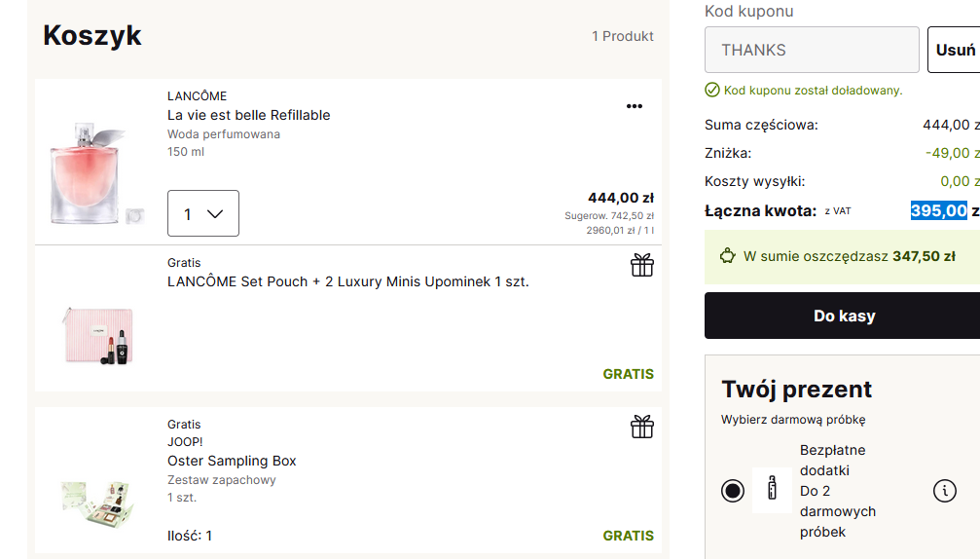980x559 pixels.
Task: Click the THANKS coupon code field
Action: [x=812, y=50]
